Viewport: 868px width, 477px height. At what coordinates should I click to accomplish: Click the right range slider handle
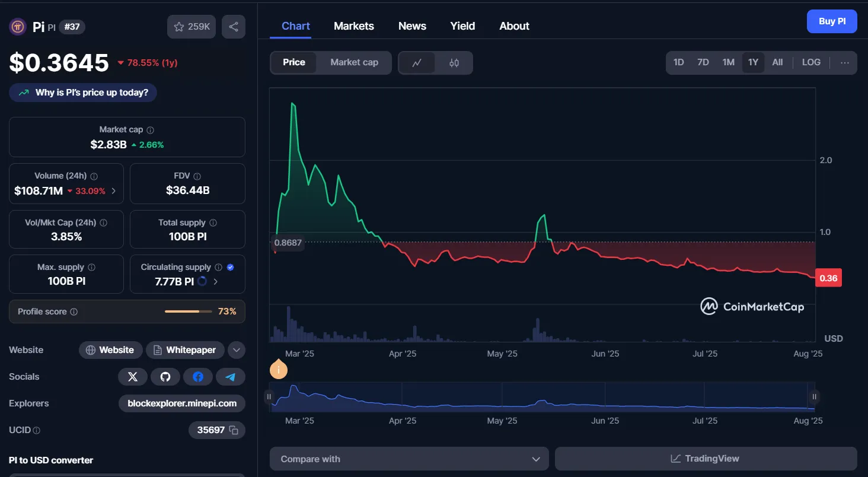(x=815, y=397)
